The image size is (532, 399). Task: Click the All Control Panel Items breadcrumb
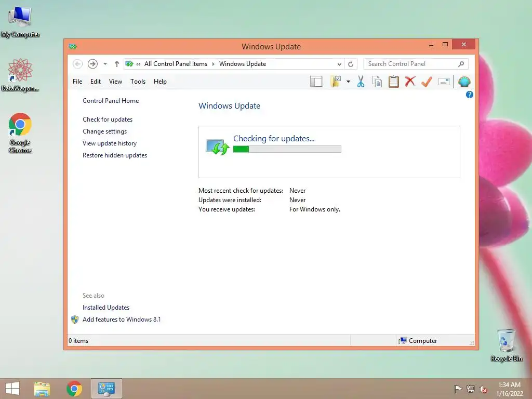click(176, 64)
